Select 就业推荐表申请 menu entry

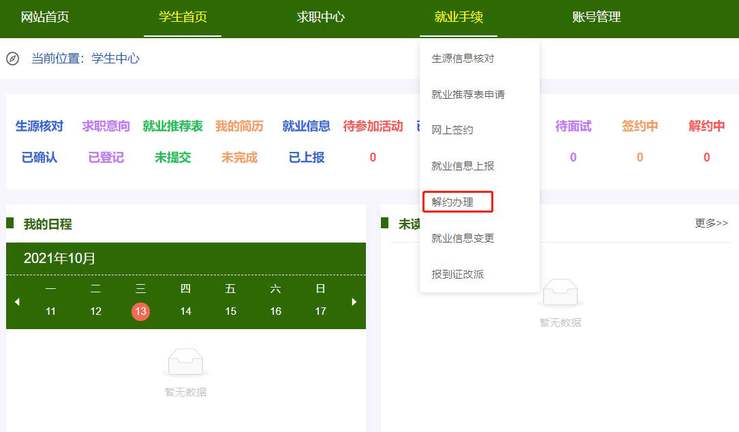tap(468, 94)
